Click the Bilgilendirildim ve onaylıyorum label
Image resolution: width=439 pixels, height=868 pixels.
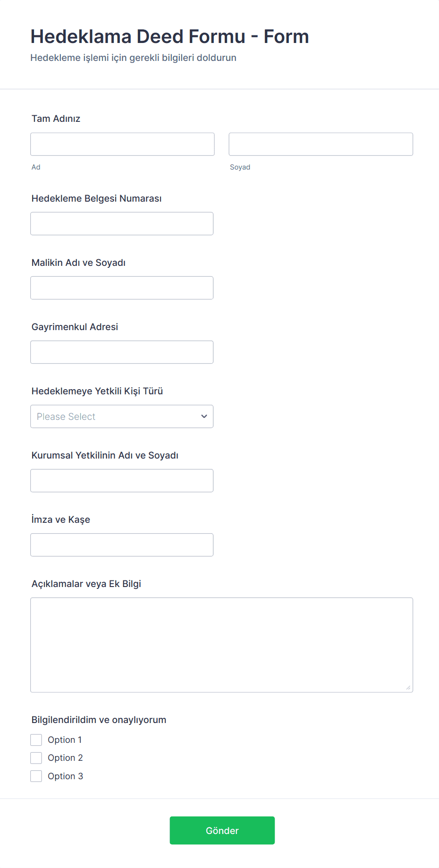(x=99, y=720)
